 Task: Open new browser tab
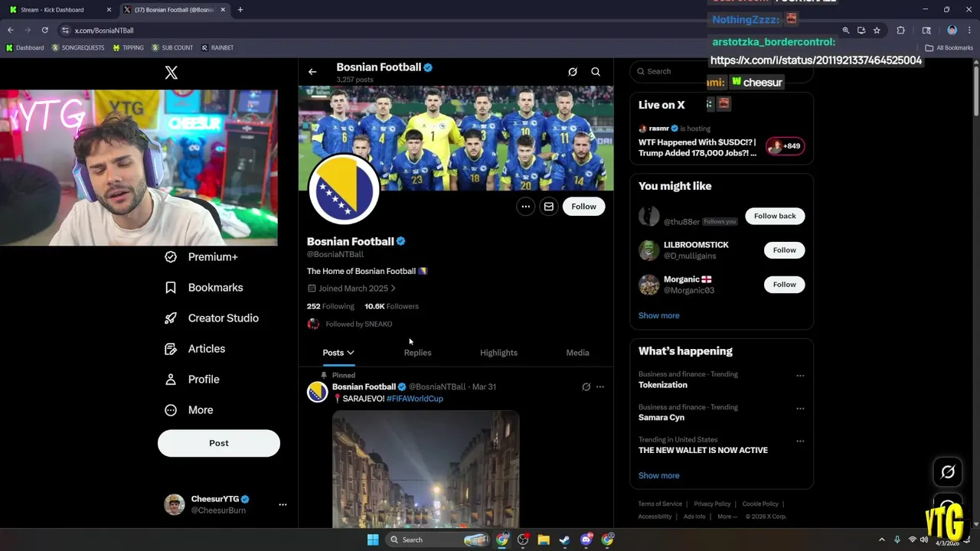tap(240, 10)
